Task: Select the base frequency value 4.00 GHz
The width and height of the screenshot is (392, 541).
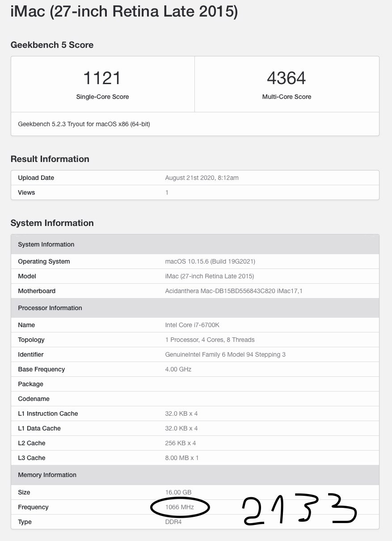Action: tap(178, 369)
